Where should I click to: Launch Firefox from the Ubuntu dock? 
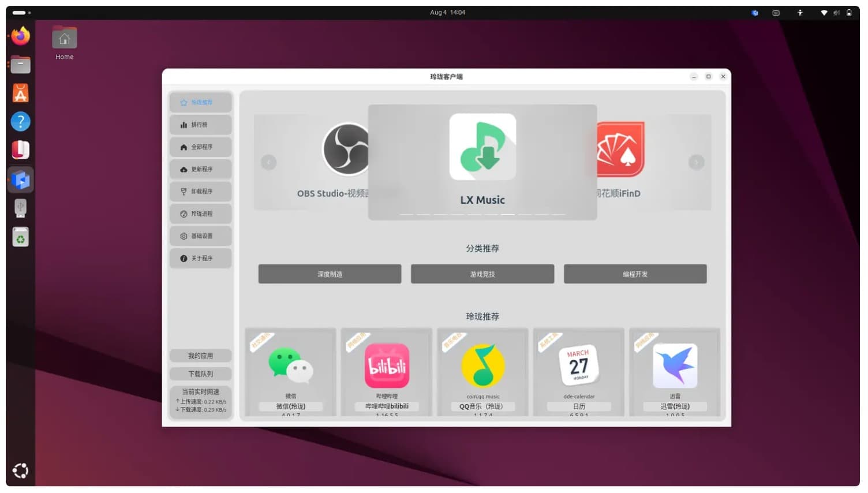(21, 36)
